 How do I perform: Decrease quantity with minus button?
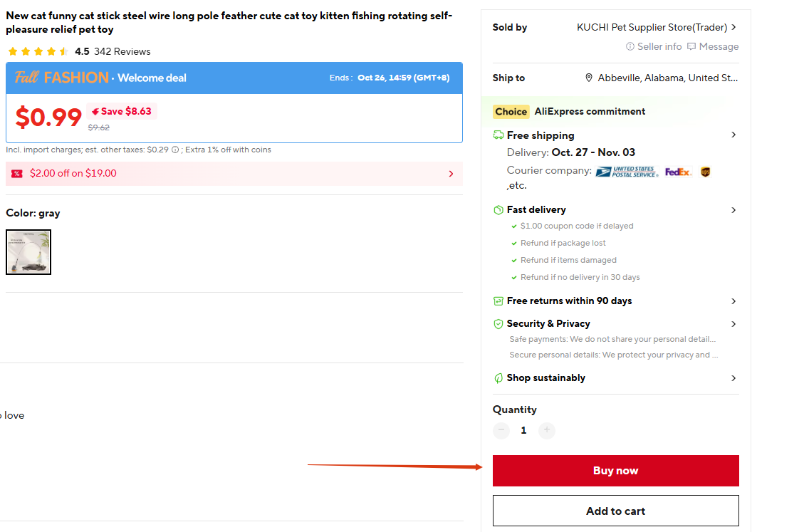tap(501, 430)
